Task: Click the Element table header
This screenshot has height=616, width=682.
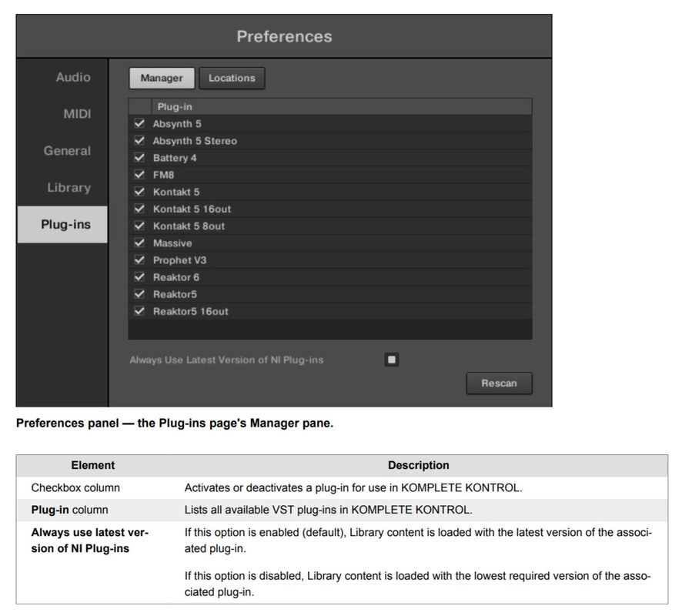Action: pyautogui.click(x=92, y=466)
